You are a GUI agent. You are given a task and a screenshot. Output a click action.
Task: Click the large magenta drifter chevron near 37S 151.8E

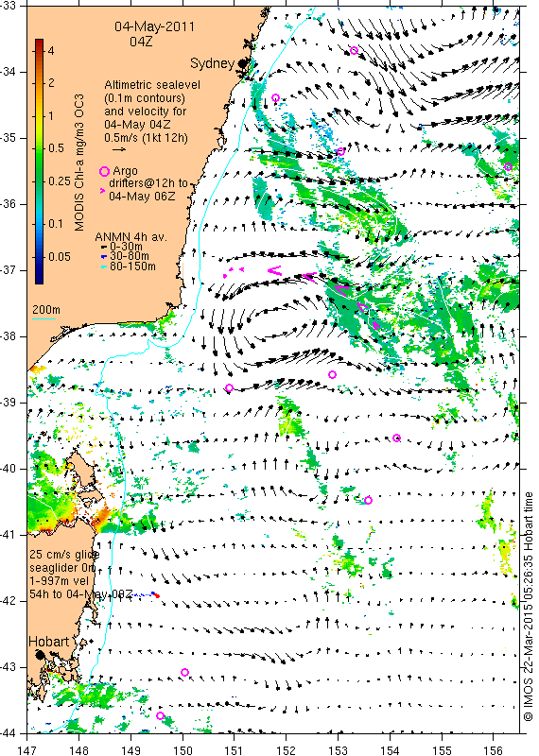point(275,270)
